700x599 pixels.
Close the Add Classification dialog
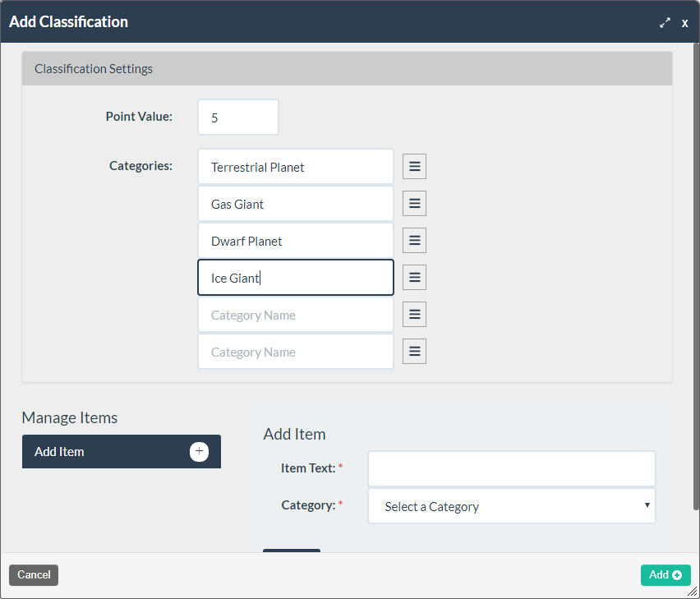pos(685,23)
